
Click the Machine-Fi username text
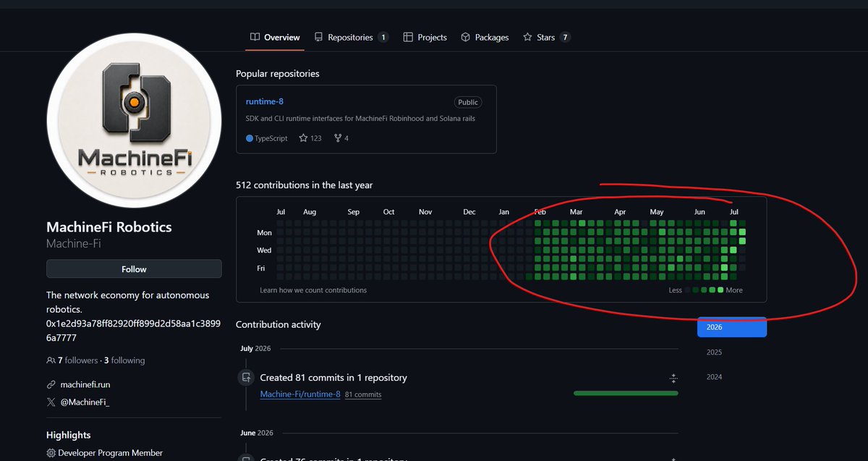coord(74,244)
